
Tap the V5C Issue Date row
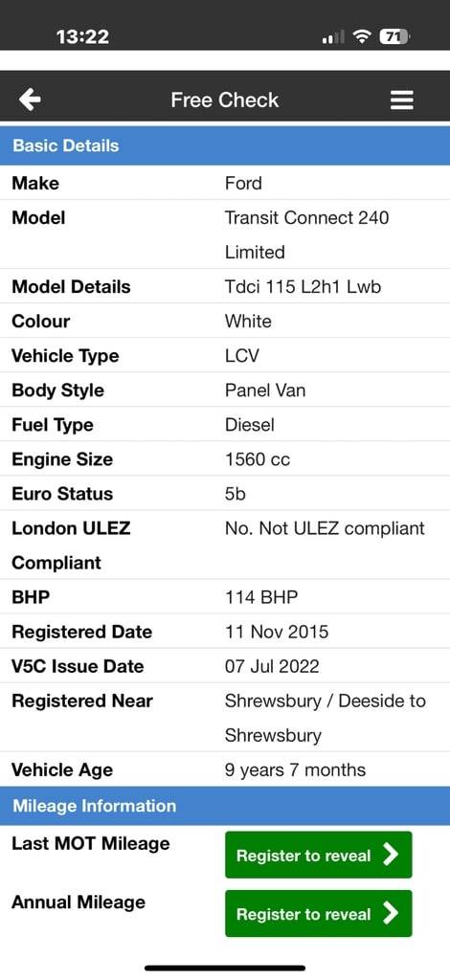point(225,666)
